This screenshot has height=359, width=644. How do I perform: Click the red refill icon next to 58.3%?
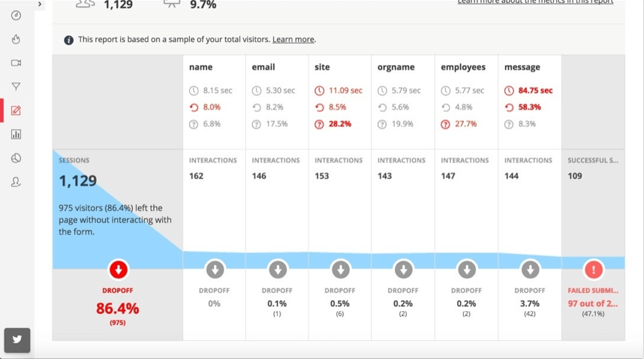click(509, 107)
